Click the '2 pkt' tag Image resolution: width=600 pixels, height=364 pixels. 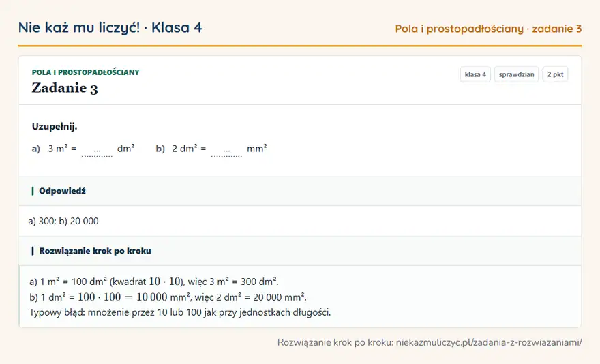click(x=555, y=74)
